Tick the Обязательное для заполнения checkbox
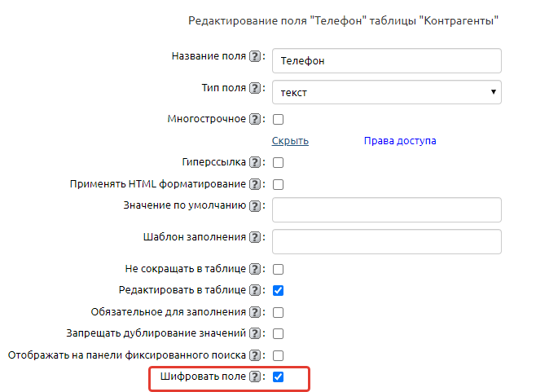The height and width of the screenshot is (392, 536). click(278, 312)
